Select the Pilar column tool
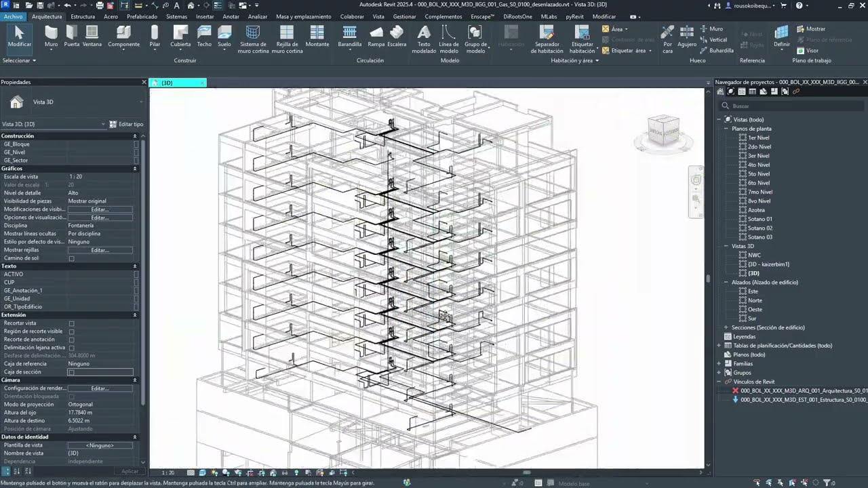Viewport: 868px width, 488px height. tap(155, 37)
